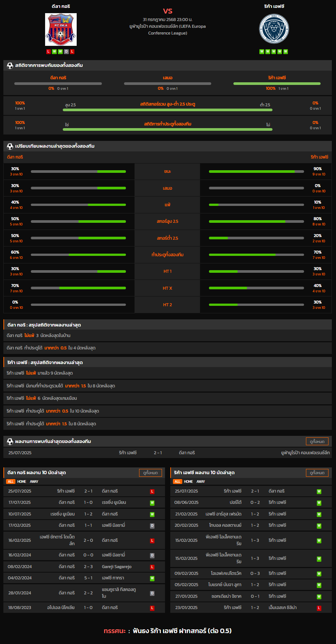Viewport: 336px width, 644px height.
Task: Click W badge on 05/02/2025 Riga FC result
Action: [319, 585]
